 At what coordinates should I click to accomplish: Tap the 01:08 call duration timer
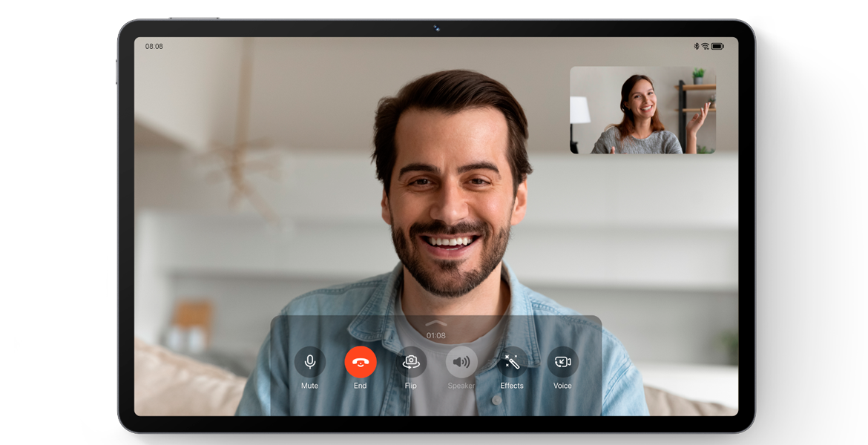(436, 336)
